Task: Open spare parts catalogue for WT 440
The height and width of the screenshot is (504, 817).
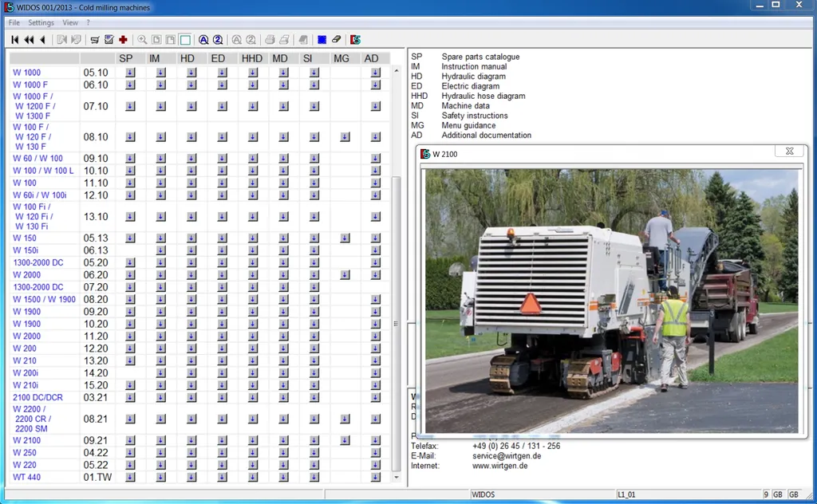Action: [130, 477]
